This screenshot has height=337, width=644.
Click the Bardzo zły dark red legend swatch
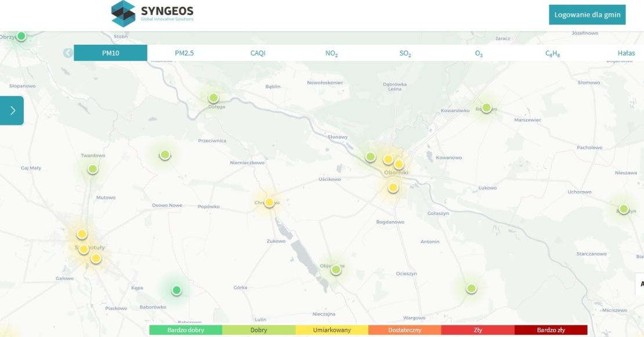point(551,330)
